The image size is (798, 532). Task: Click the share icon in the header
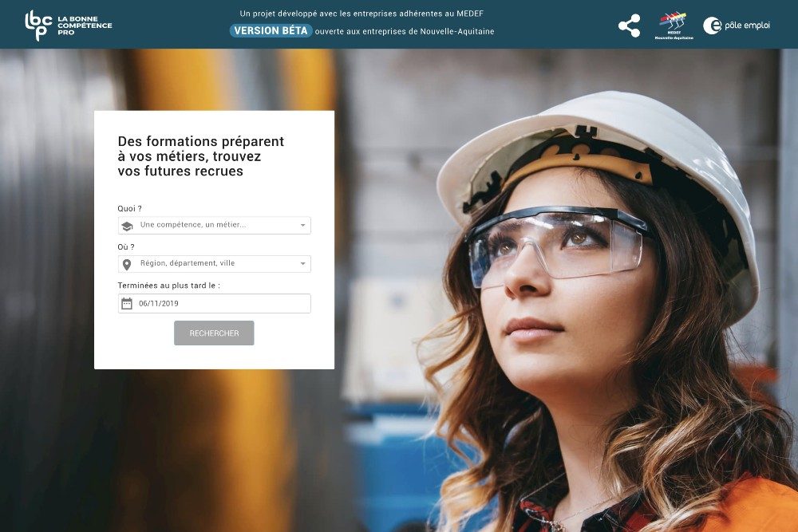(629, 26)
